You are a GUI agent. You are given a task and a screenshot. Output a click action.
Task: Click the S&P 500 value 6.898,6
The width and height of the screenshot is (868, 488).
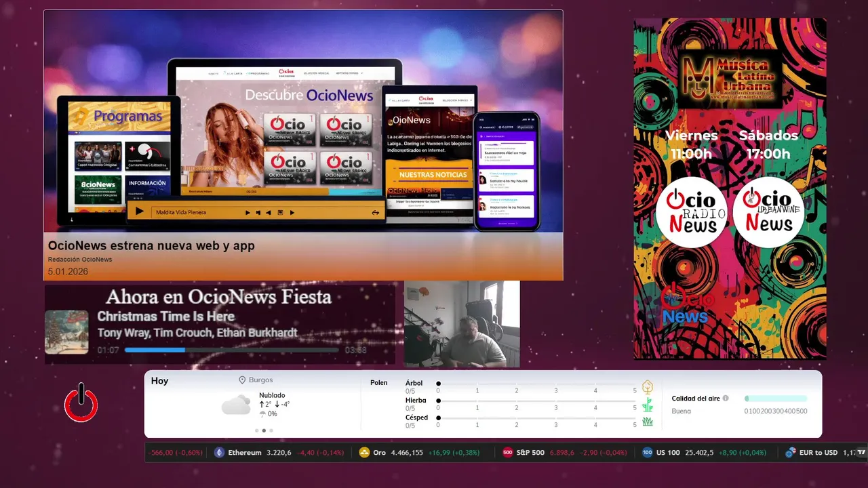(562, 453)
